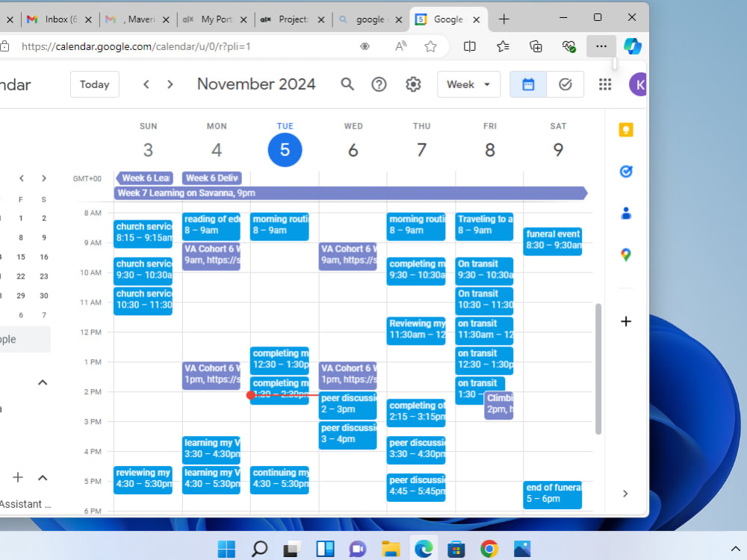
Task: Open the Settings gear menu
Action: tap(413, 84)
